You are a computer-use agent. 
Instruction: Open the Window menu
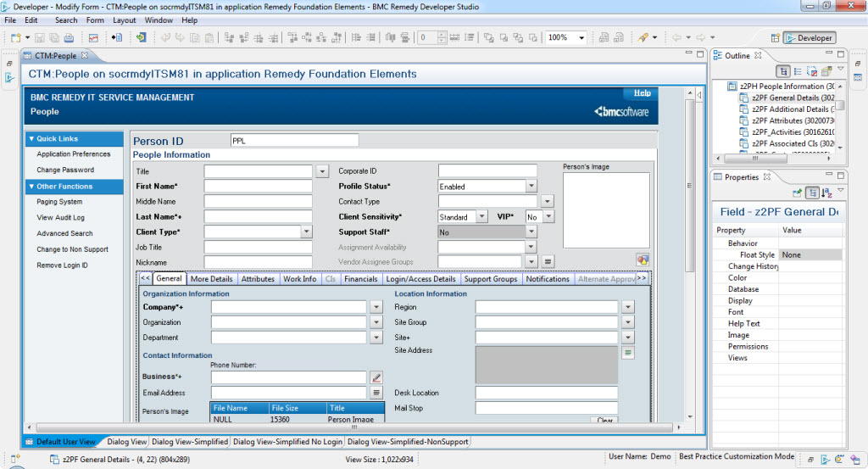pos(159,20)
